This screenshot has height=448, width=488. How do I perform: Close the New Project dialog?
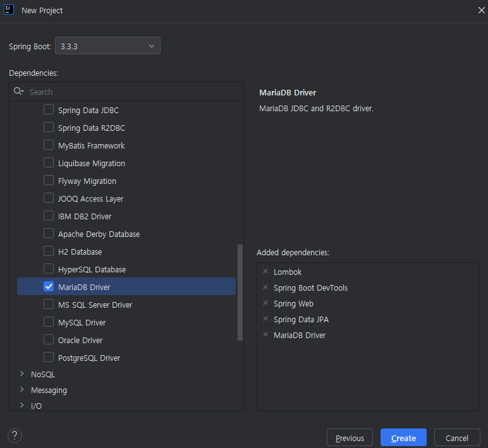(x=481, y=10)
